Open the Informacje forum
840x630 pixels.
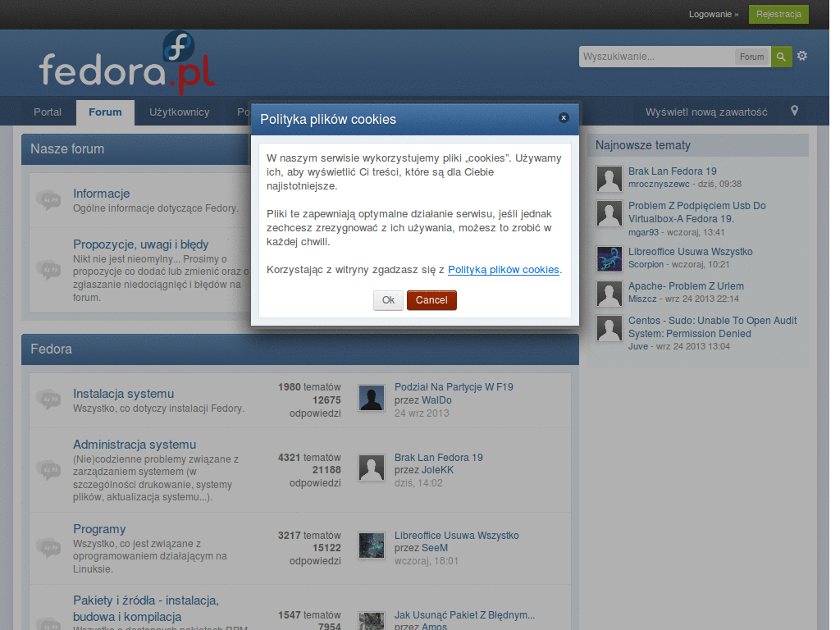coord(101,194)
